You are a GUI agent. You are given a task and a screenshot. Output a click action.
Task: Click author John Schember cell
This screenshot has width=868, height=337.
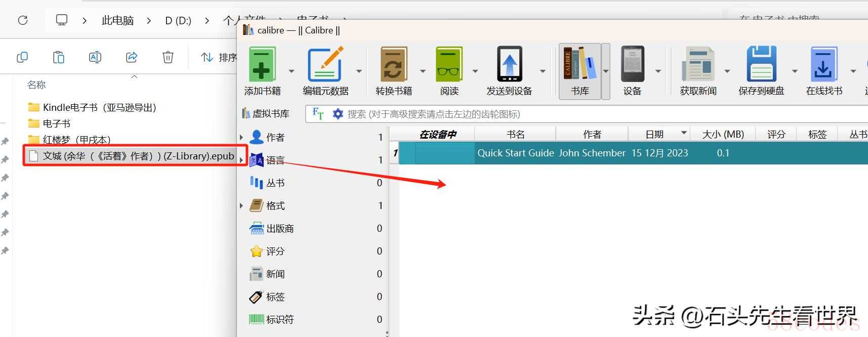click(592, 153)
